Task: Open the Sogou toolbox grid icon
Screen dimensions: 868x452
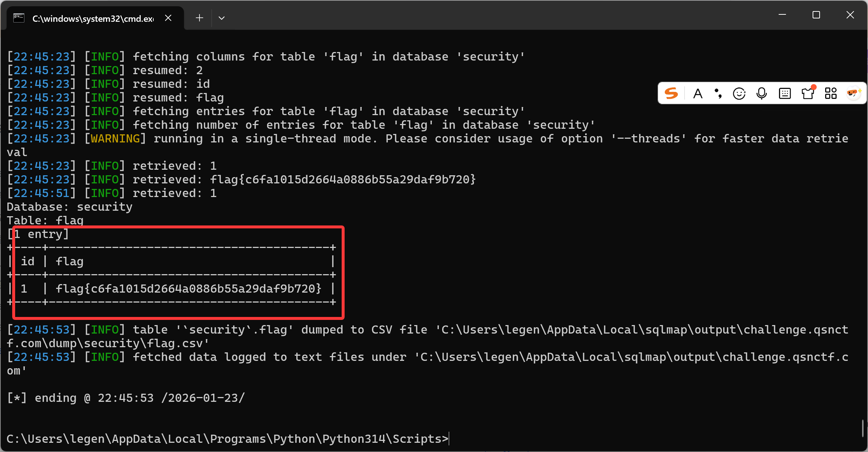Action: (x=831, y=94)
